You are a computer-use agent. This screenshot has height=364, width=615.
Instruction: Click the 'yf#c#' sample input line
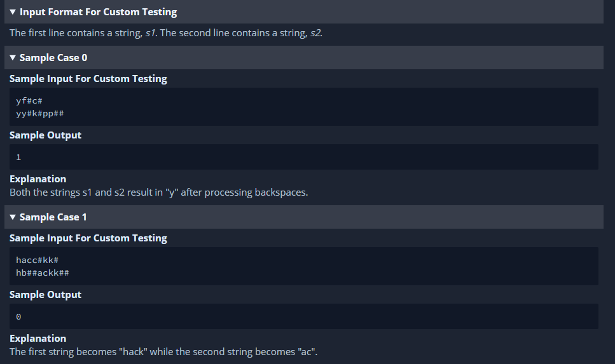click(29, 101)
